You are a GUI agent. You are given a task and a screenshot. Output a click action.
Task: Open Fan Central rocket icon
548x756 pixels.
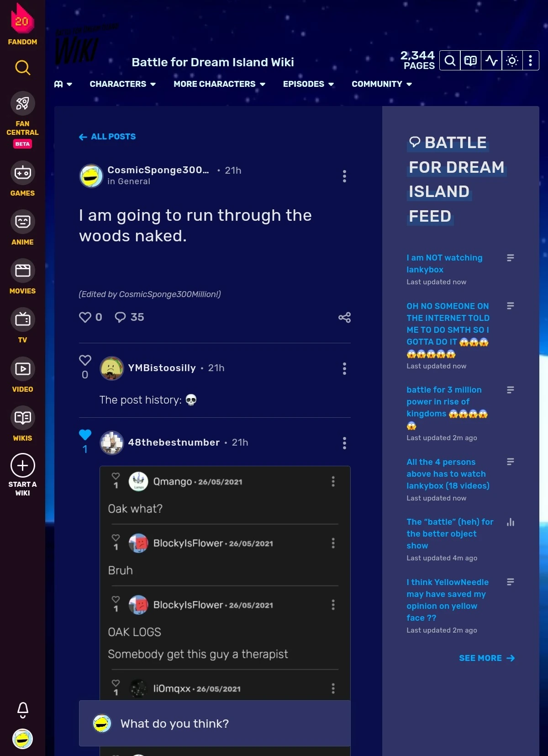coord(22,104)
